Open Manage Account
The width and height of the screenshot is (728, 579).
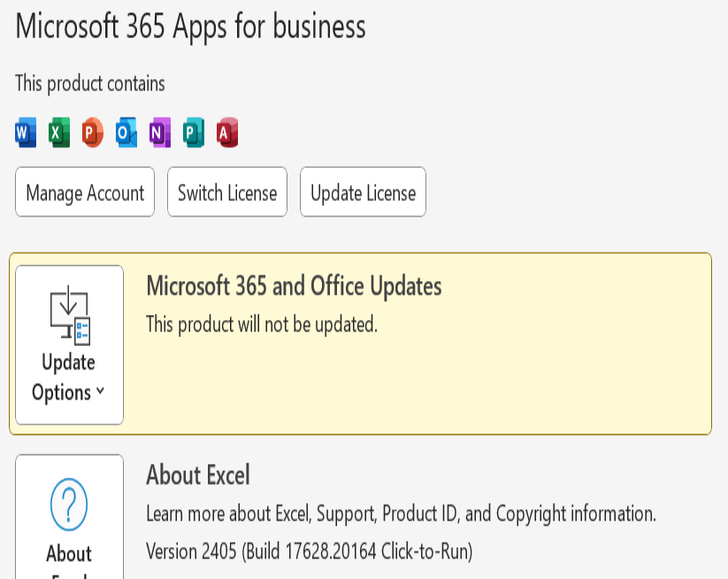pos(85,193)
